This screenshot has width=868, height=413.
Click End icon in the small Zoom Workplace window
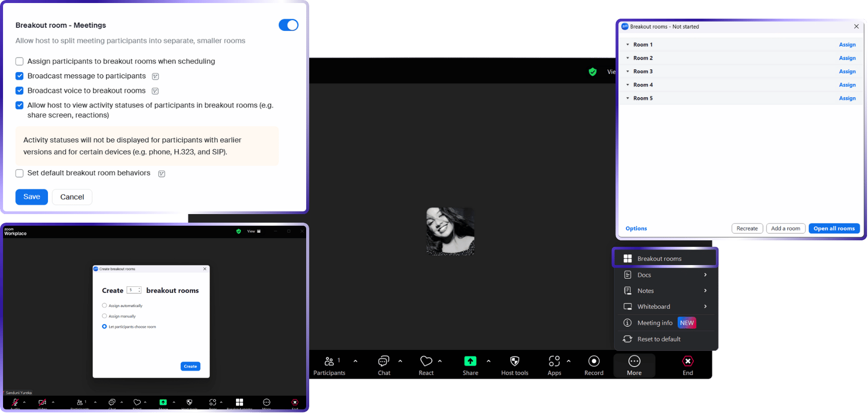(295, 402)
